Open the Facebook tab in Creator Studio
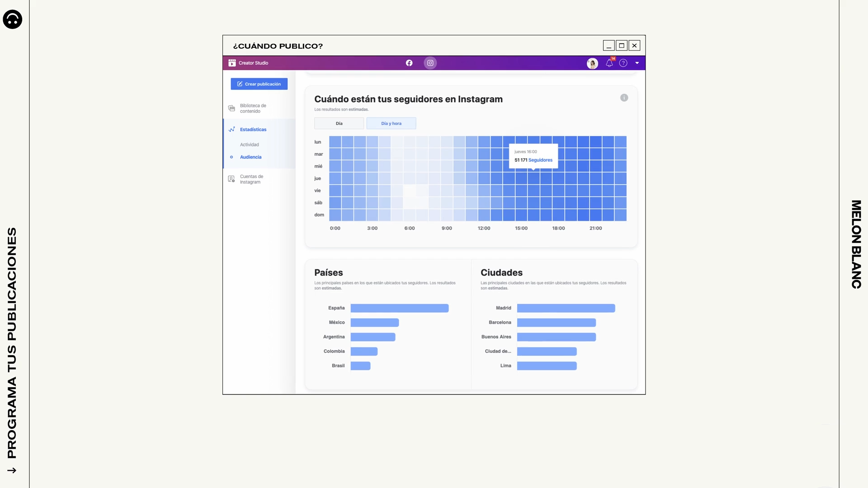The height and width of the screenshot is (488, 868). coord(409,63)
